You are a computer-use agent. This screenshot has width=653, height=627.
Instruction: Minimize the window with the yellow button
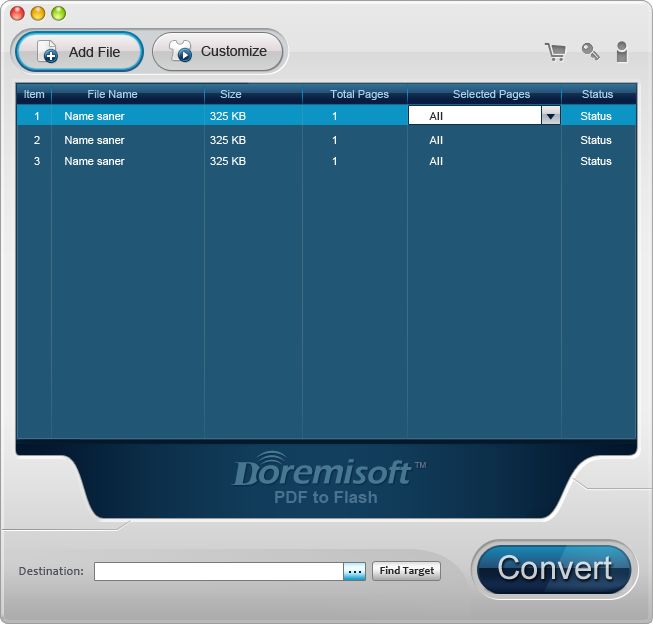(38, 13)
